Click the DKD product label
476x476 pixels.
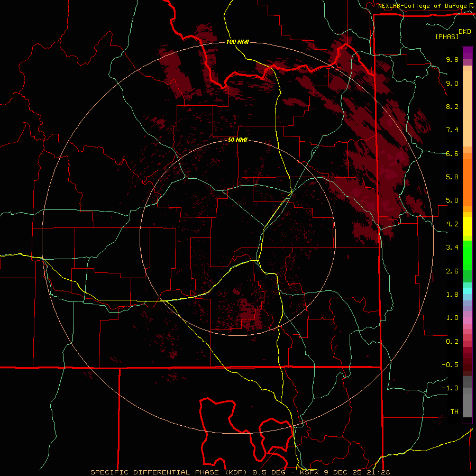(x=465, y=31)
